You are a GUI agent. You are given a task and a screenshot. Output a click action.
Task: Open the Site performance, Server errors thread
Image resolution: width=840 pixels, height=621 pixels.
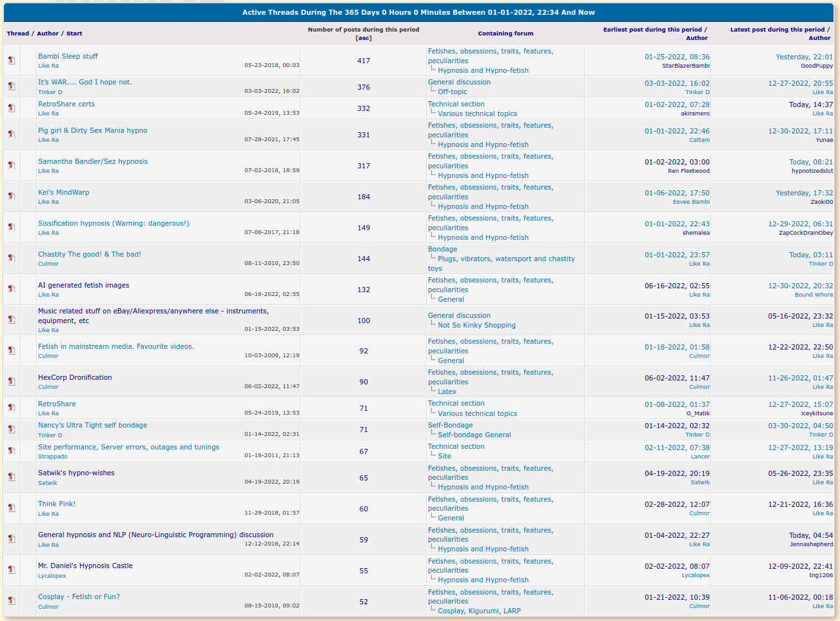tap(128, 448)
